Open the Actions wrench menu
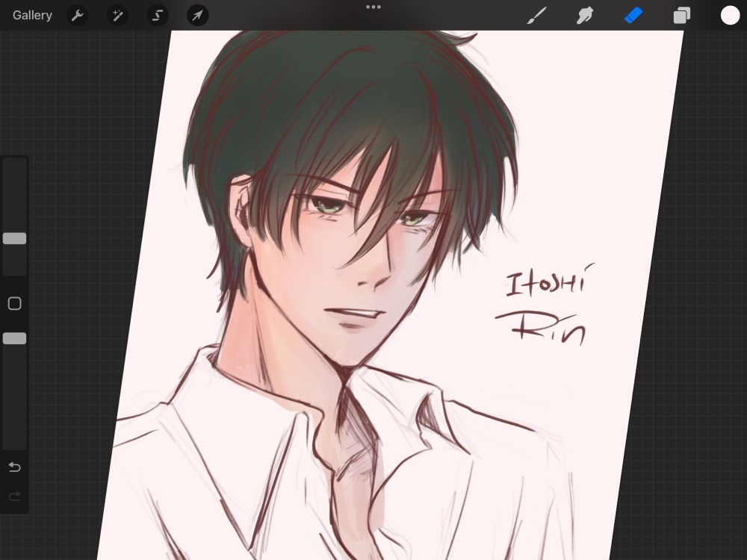This screenshot has height=560, width=747. pos(77,16)
